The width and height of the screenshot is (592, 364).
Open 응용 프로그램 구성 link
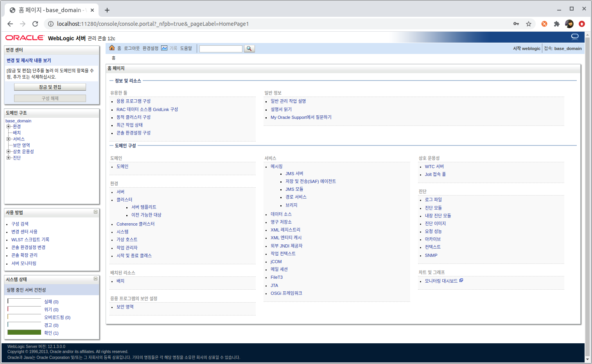tap(133, 101)
